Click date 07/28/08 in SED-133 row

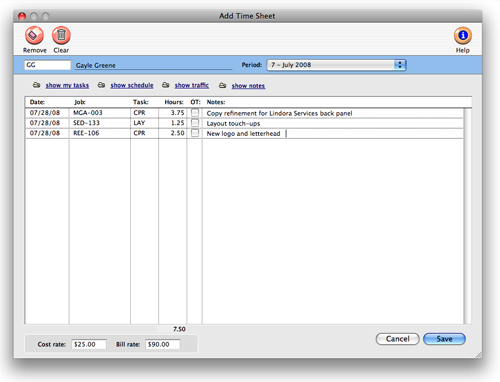click(x=45, y=123)
